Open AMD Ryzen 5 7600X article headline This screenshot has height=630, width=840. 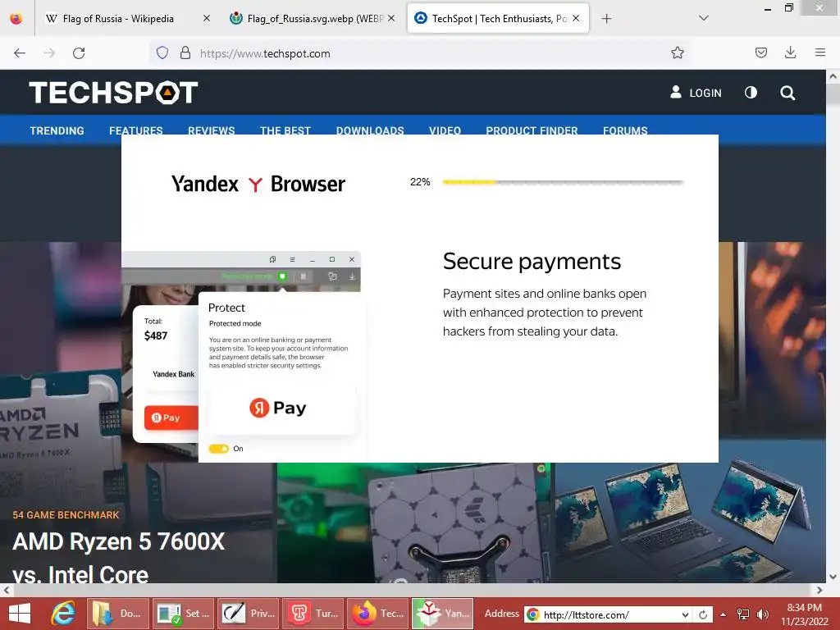(x=118, y=557)
